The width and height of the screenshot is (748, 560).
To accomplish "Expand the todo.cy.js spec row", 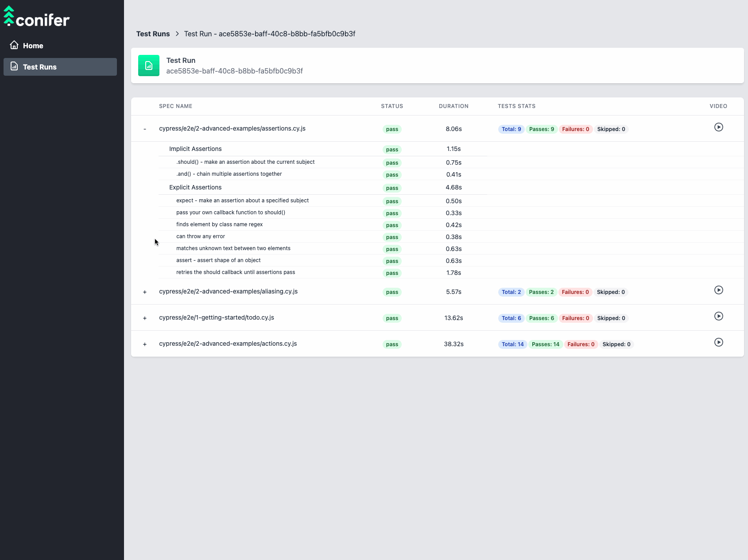I will (x=145, y=318).
